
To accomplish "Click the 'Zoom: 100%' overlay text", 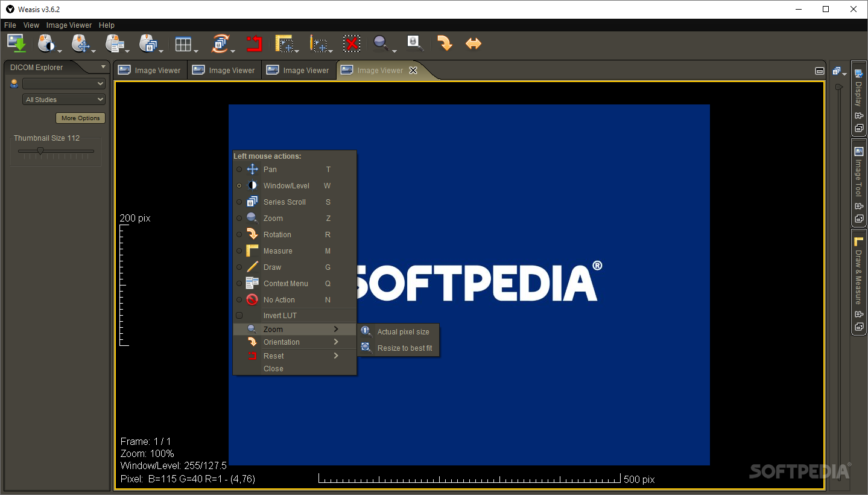I will click(147, 453).
